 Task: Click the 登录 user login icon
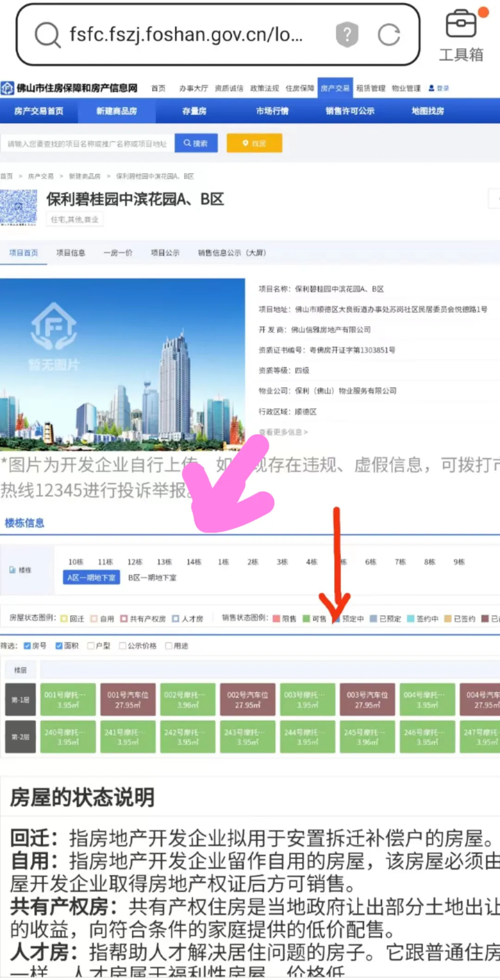tap(438, 88)
